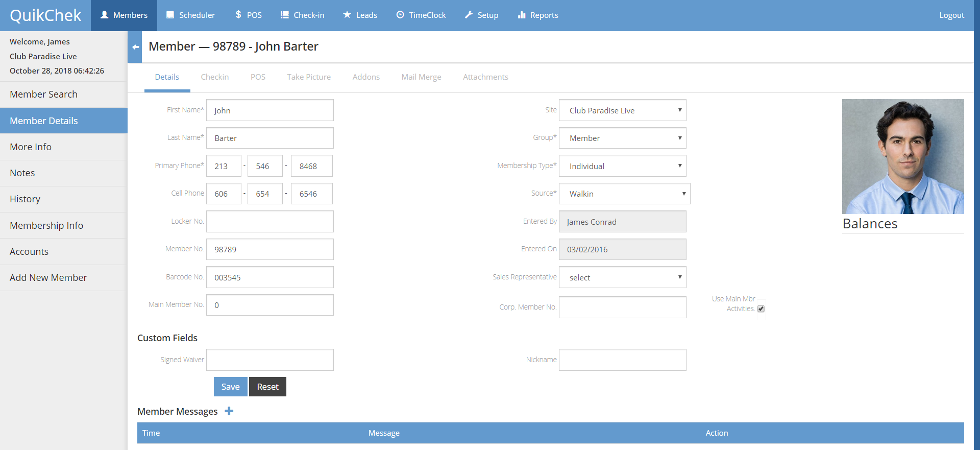Open Setup via the wrench icon
The image size is (980, 450).
[x=469, y=15]
